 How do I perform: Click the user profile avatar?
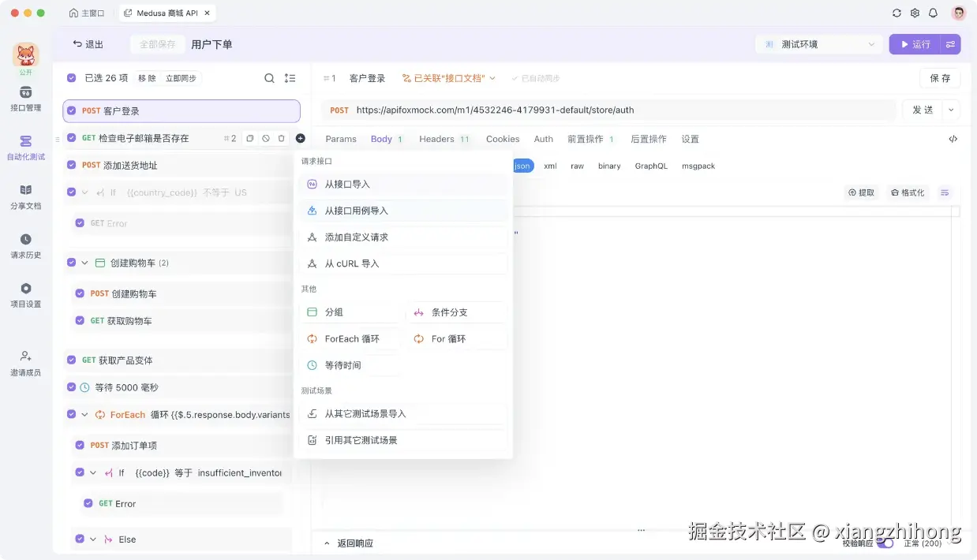pyautogui.click(x=959, y=13)
